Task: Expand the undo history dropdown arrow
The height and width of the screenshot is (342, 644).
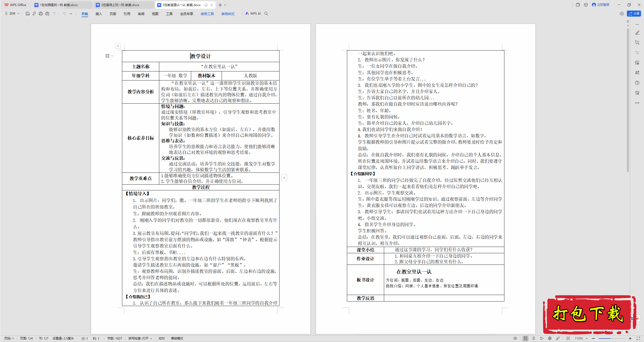Action: (x=58, y=14)
